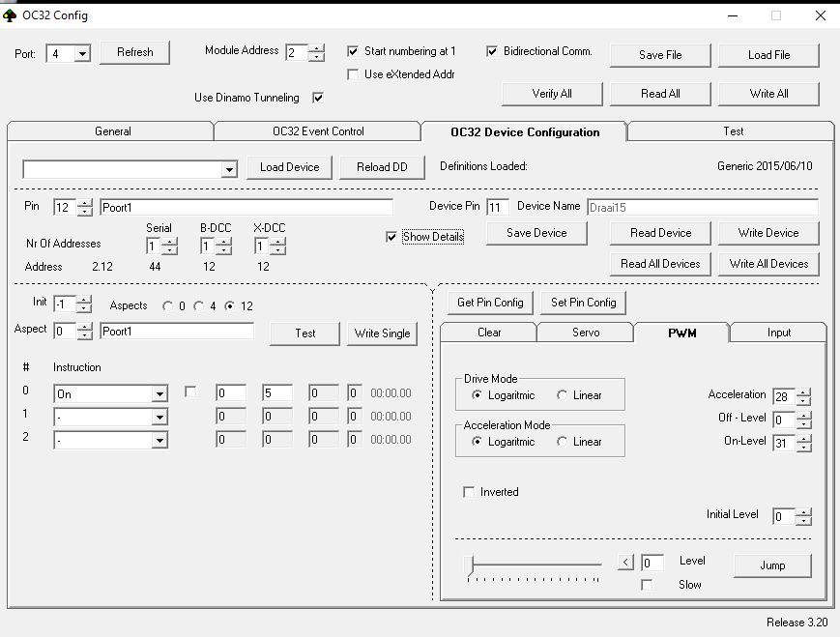Increase the Module Address spinner value

pos(316,48)
